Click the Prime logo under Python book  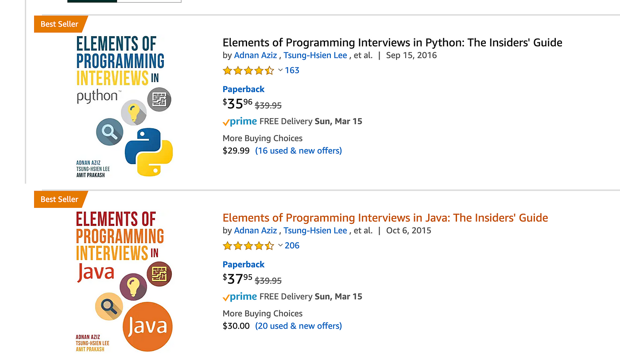(240, 122)
